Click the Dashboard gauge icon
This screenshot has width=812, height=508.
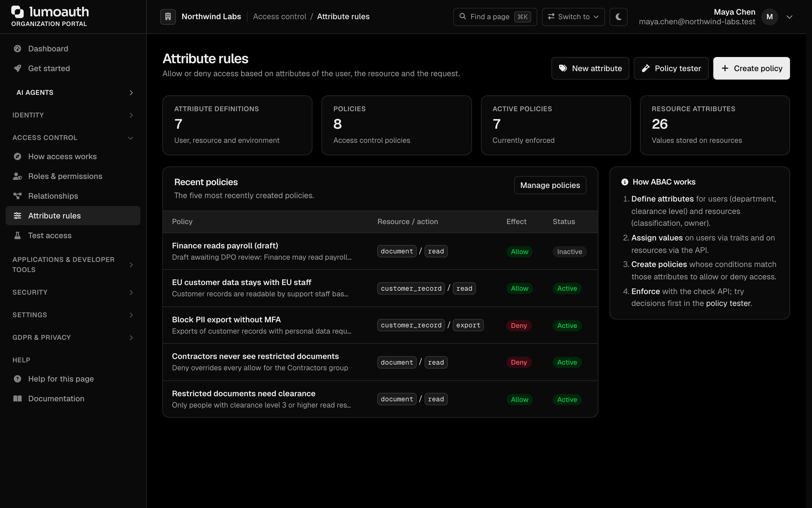click(17, 49)
